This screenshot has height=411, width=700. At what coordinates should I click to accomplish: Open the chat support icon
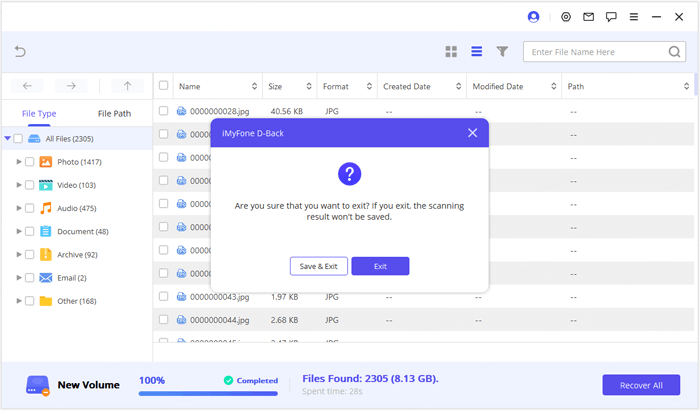[x=611, y=17]
